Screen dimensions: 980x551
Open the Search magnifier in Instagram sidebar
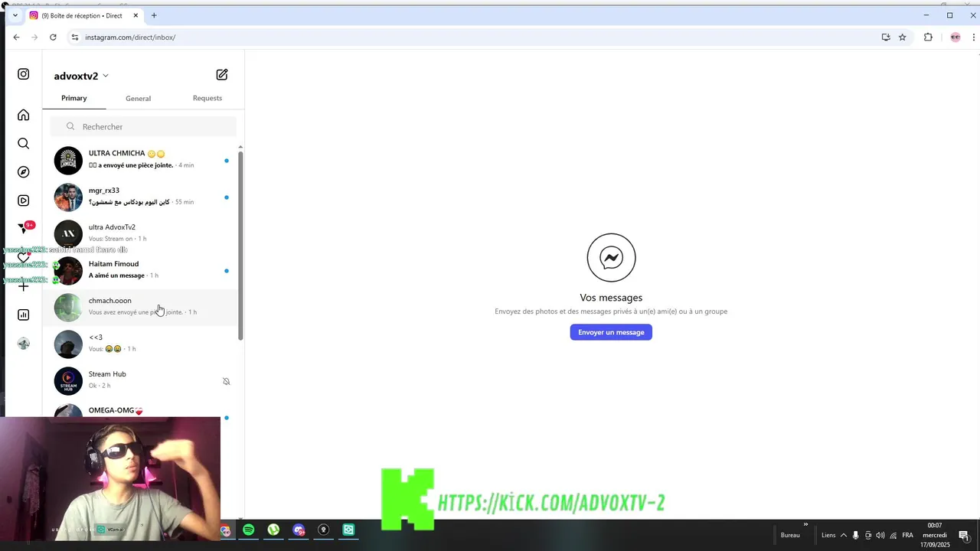pos(24,143)
